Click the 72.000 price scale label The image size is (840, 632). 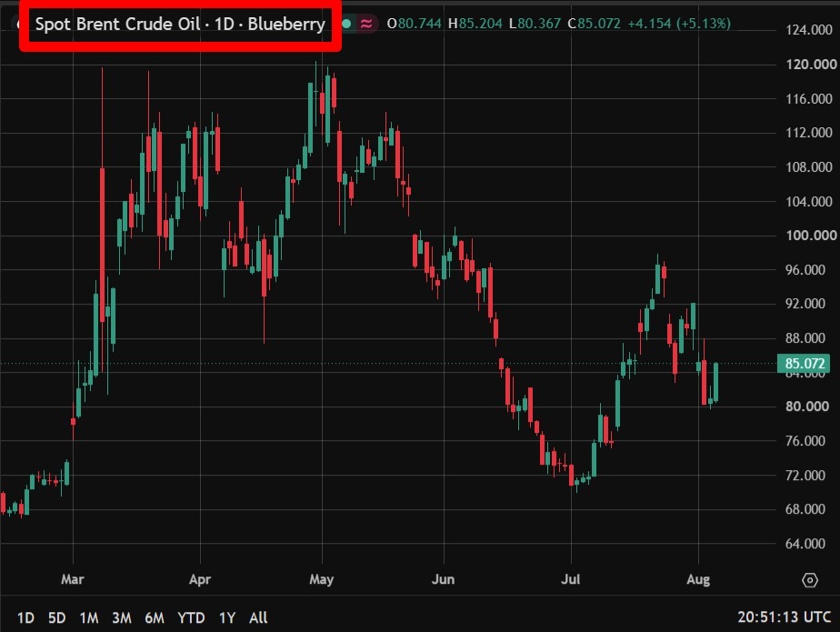(x=805, y=475)
